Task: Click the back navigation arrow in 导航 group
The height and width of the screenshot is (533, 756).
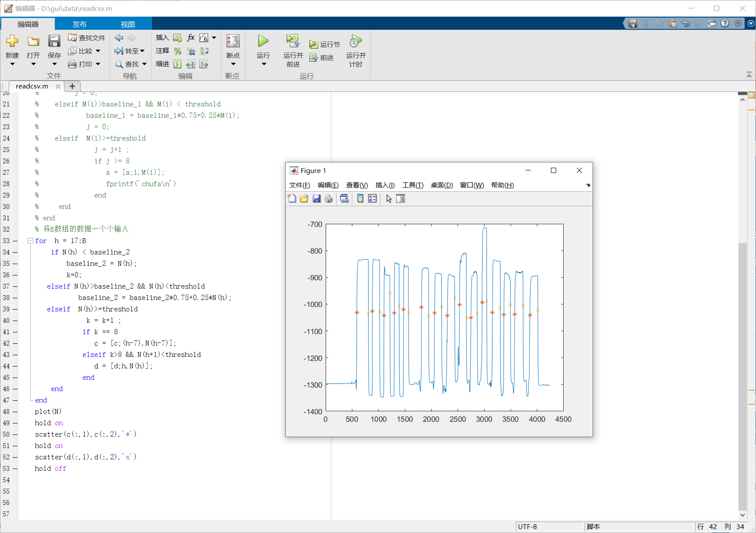Action: coord(119,38)
